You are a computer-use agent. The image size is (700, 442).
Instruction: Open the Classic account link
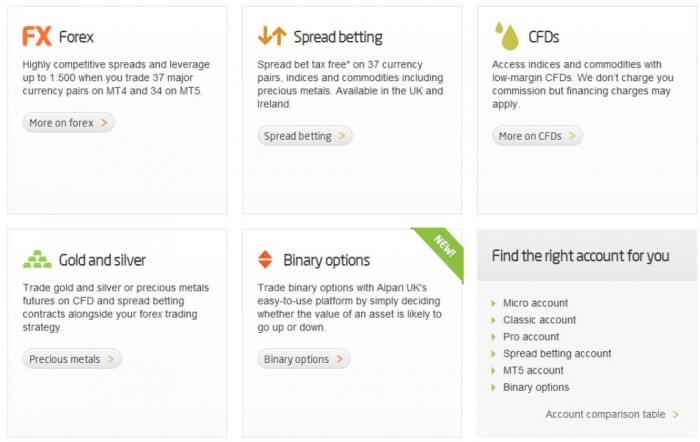[539, 320]
